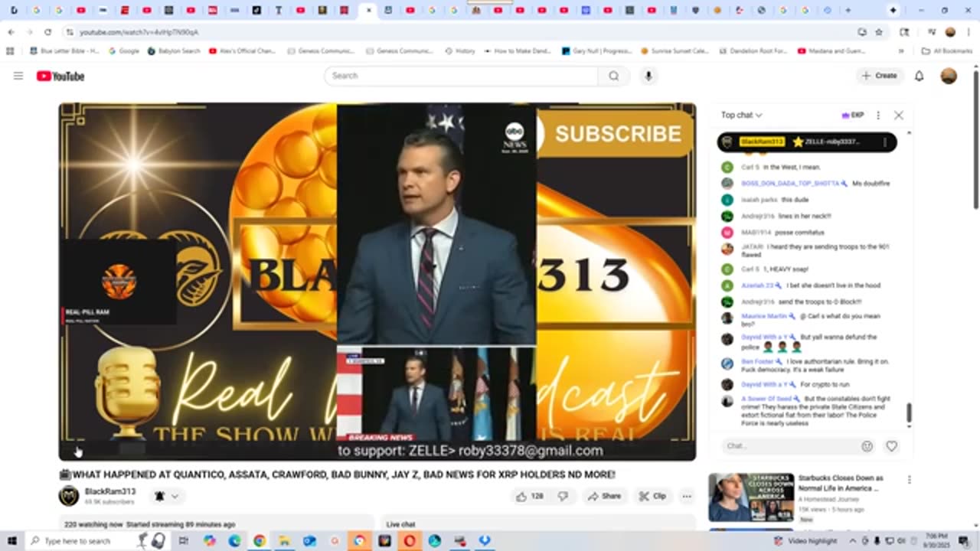Open the BlackRam313 channel name link
This screenshot has width=980, height=551.
[110, 491]
